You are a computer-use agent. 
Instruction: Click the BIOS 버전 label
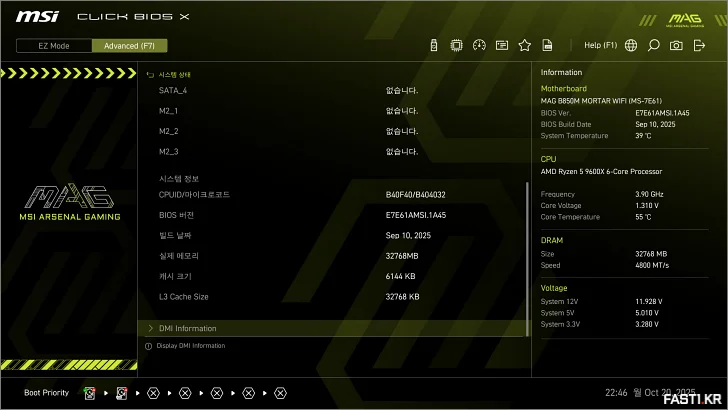(176, 215)
